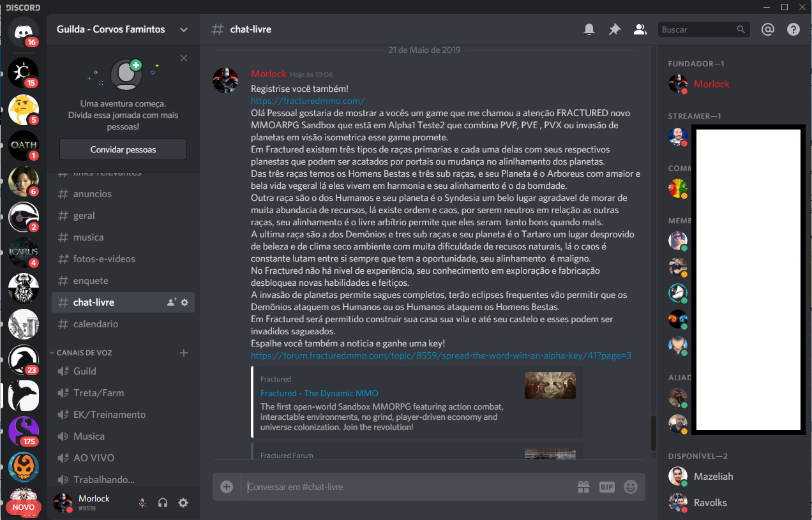Open thinking emoji server icon
The height and width of the screenshot is (520, 812).
point(24,110)
